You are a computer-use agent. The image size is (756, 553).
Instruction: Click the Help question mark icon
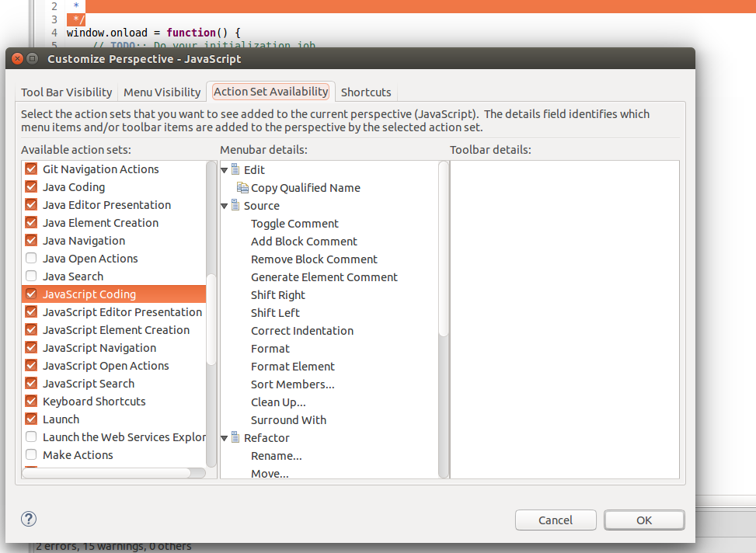[x=29, y=520]
